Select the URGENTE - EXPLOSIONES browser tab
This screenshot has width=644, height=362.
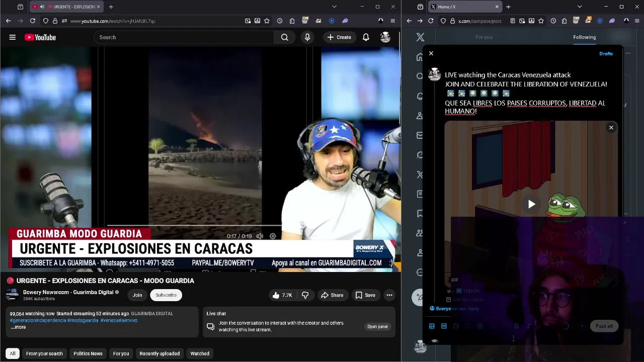click(x=66, y=7)
